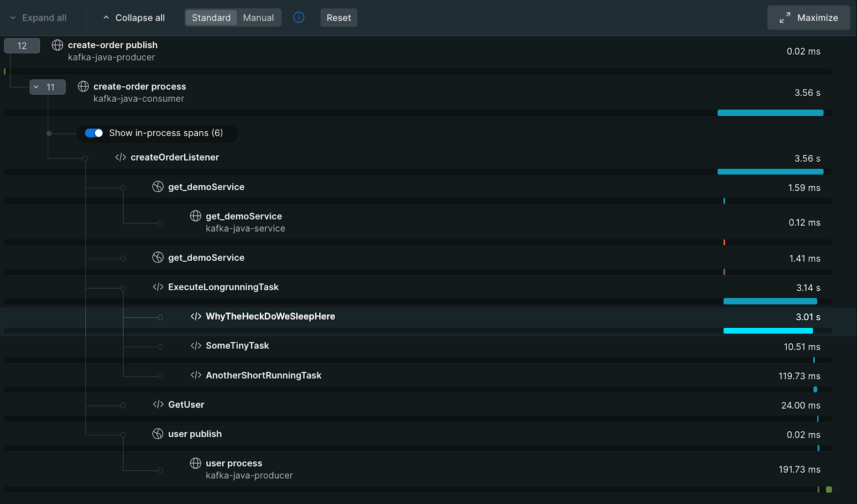This screenshot has height=504, width=857.
Task: Click the code icon next to createOrderListener
Action: pyautogui.click(x=121, y=157)
